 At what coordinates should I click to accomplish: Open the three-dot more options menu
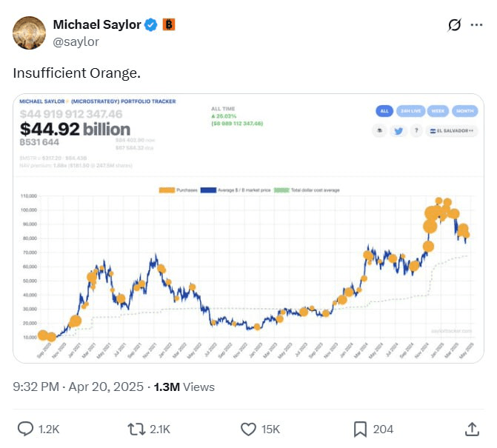[476, 25]
